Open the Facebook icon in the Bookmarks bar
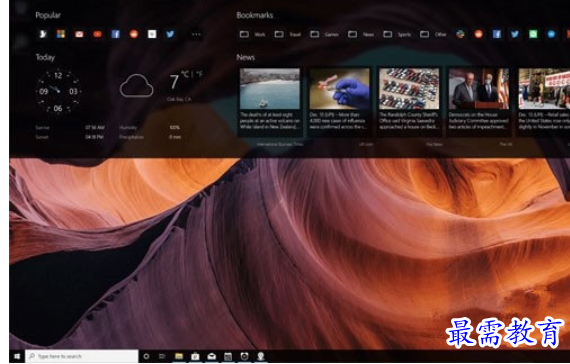This screenshot has height=364, width=570. tap(497, 34)
